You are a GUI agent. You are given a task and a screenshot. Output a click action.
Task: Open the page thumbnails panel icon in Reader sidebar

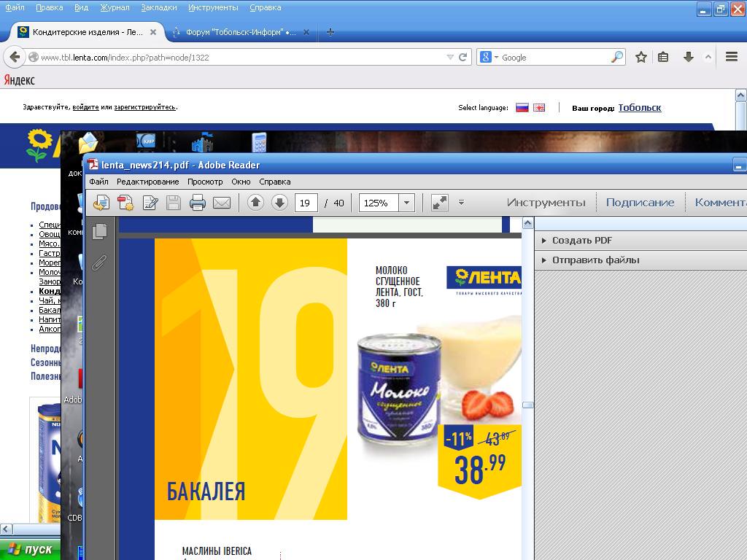coord(99,231)
